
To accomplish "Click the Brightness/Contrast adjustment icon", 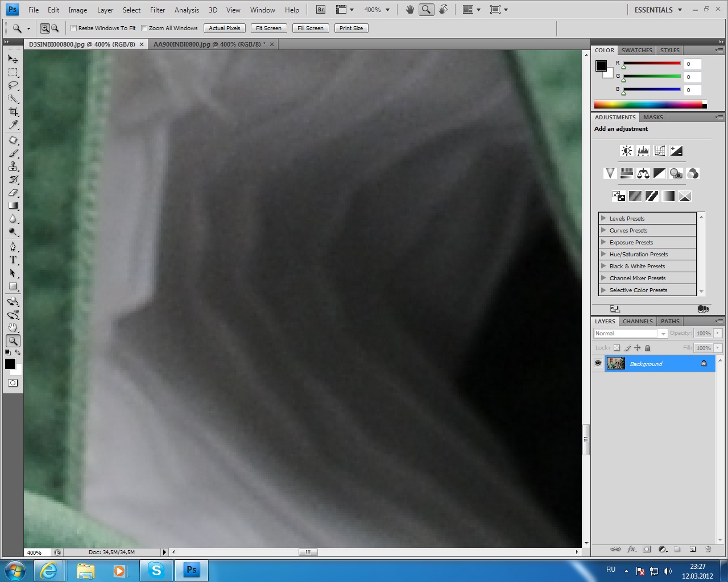I will point(626,151).
